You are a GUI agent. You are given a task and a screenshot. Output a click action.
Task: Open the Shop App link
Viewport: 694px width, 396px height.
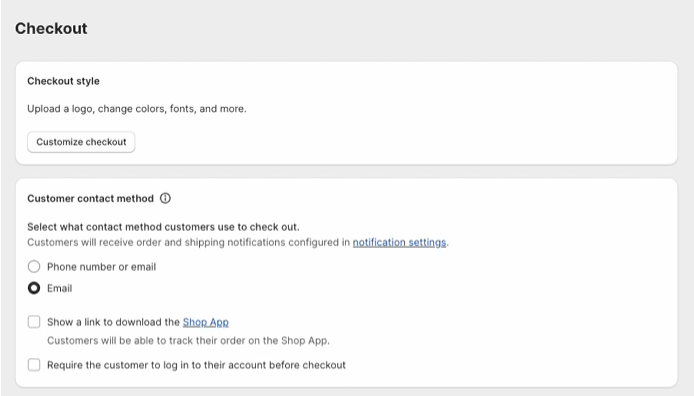pyautogui.click(x=206, y=322)
